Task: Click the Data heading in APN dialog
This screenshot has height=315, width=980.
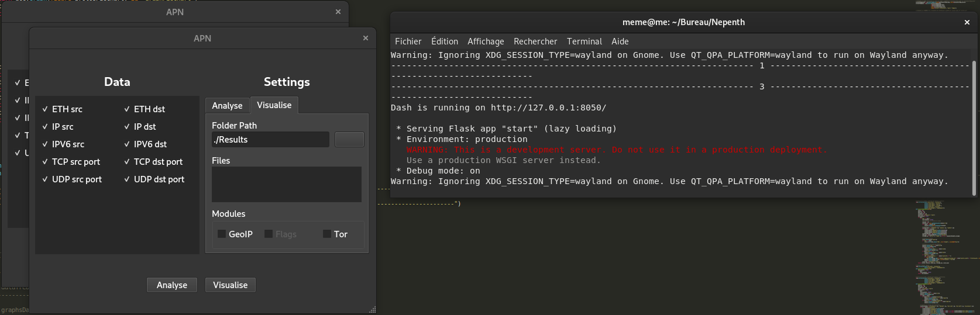Action: pyautogui.click(x=117, y=82)
